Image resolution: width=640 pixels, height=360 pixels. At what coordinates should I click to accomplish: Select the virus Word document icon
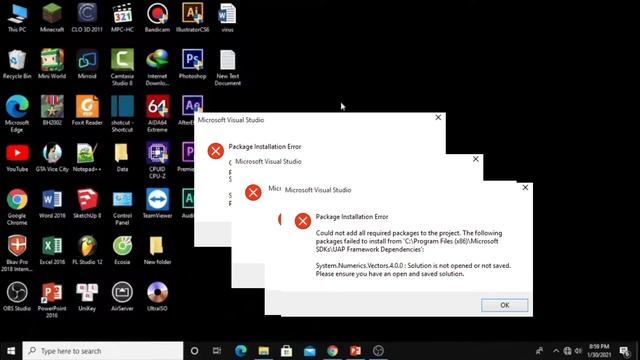coord(227,18)
